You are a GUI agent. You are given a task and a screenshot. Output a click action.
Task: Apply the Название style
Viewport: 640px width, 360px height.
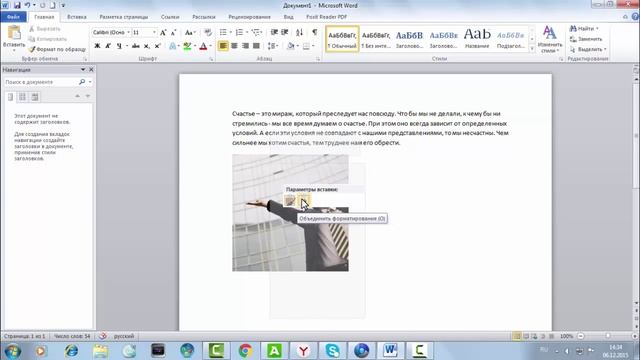pyautogui.click(x=477, y=39)
